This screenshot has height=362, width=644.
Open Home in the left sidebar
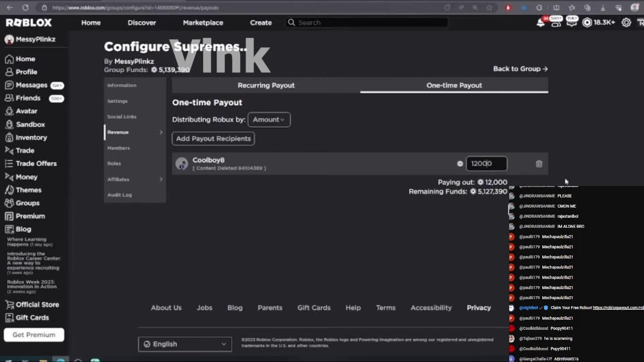[20, 59]
